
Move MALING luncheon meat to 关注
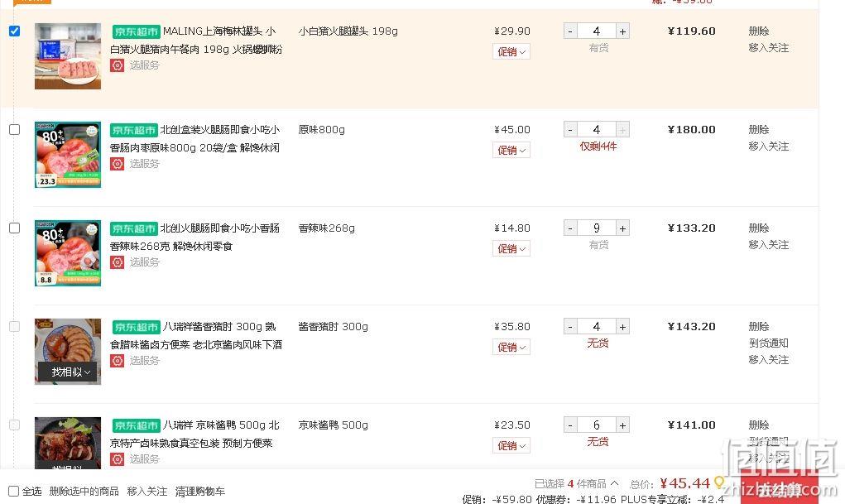(769, 48)
